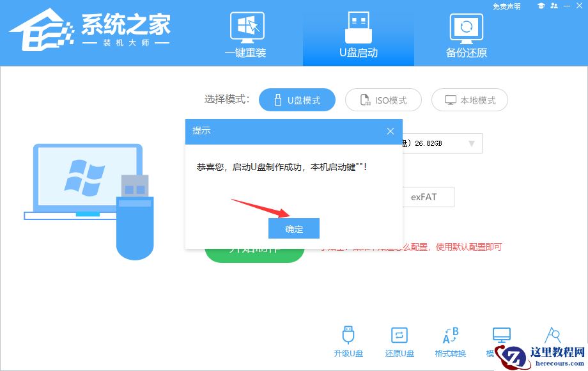588x371 pixels.
Task: Open the 免责声明 disclaimer link
Action: 506,6
